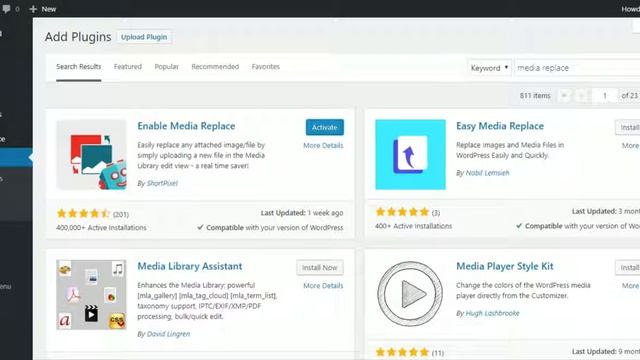Open the Media Player Style Kit title

pyautogui.click(x=504, y=267)
